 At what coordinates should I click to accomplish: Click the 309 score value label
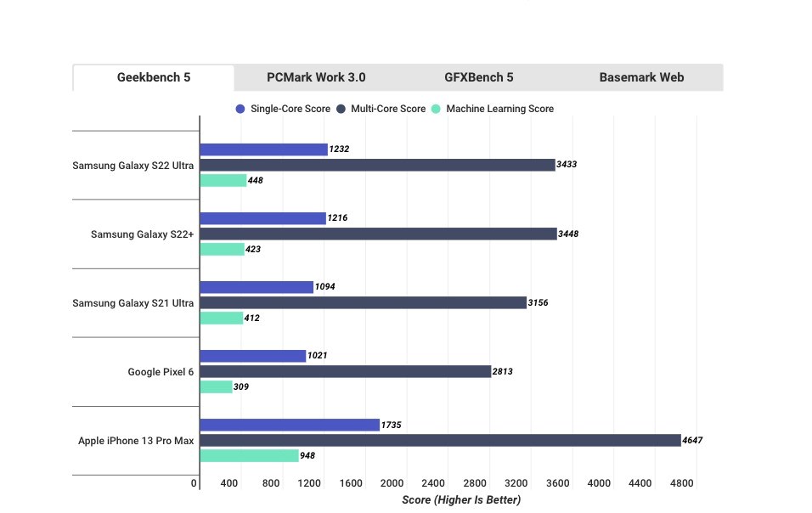[241, 386]
